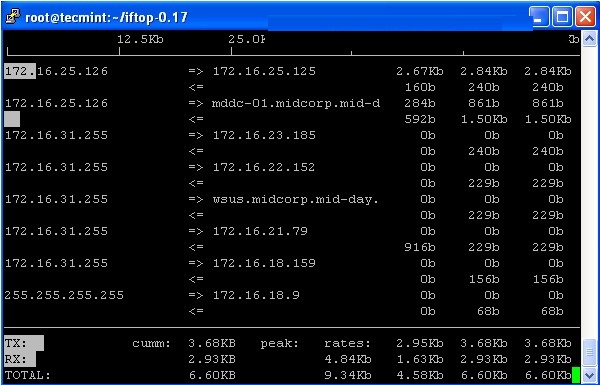Click the peak total value 9.34Kb
This screenshot has width=600, height=385.
(x=347, y=375)
